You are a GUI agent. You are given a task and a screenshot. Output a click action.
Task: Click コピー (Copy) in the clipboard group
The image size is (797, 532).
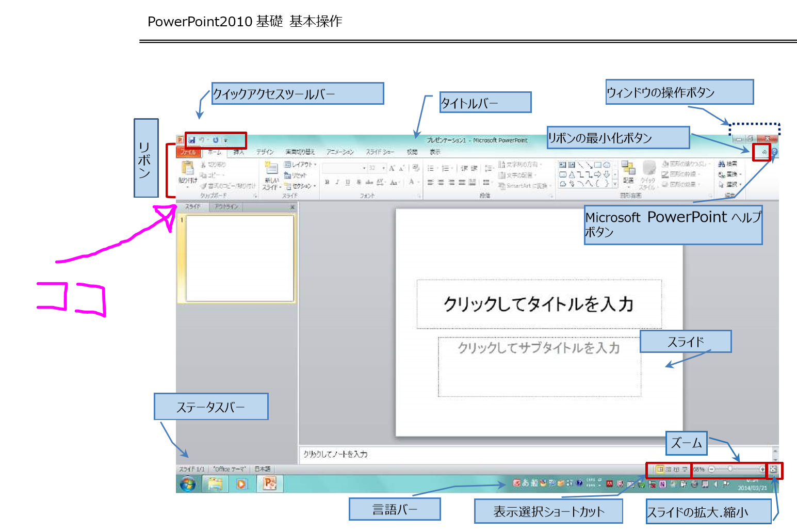pyautogui.click(x=212, y=175)
